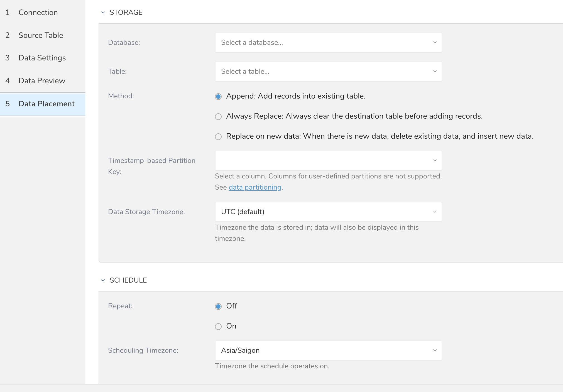Open the Select a database dropdown

pos(328,43)
